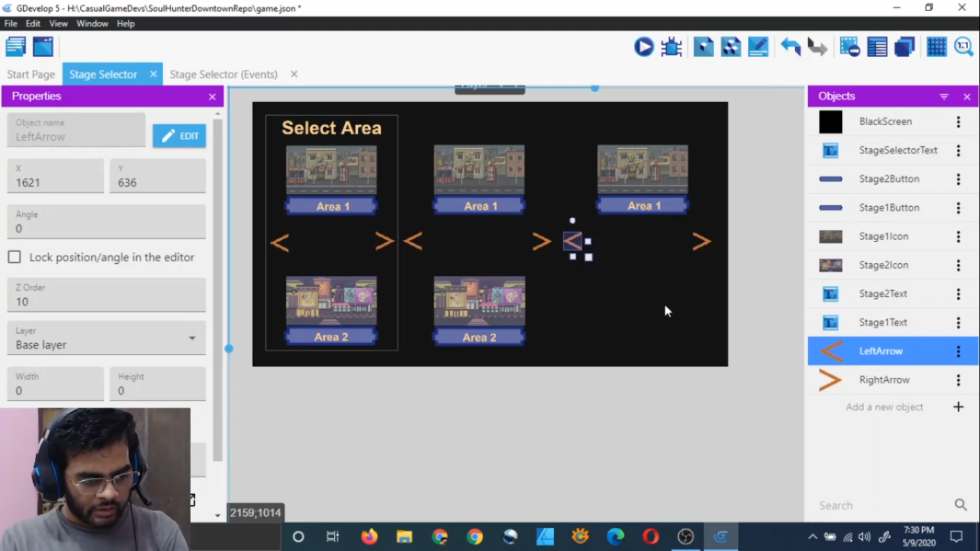Click the second top-left scene icon
The image size is (980, 551).
pos(43,47)
